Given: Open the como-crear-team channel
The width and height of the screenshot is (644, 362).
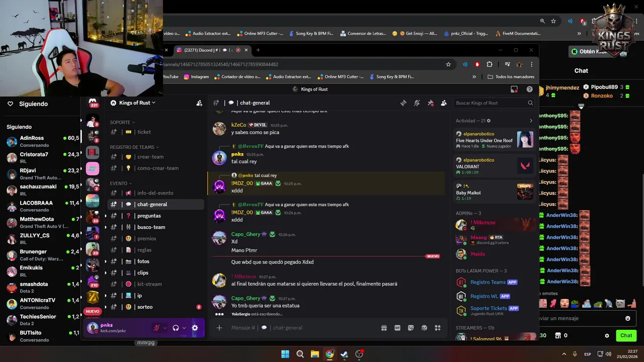Looking at the screenshot, I should [x=156, y=168].
